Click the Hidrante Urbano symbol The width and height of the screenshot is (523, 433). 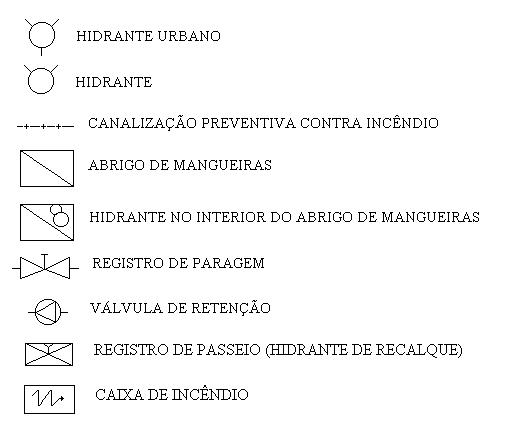(x=42, y=37)
